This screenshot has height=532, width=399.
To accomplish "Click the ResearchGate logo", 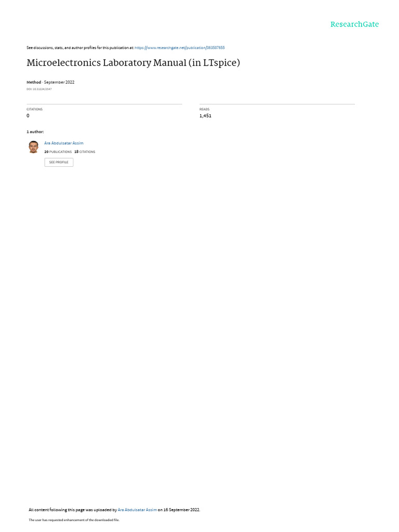I will 354,24.
